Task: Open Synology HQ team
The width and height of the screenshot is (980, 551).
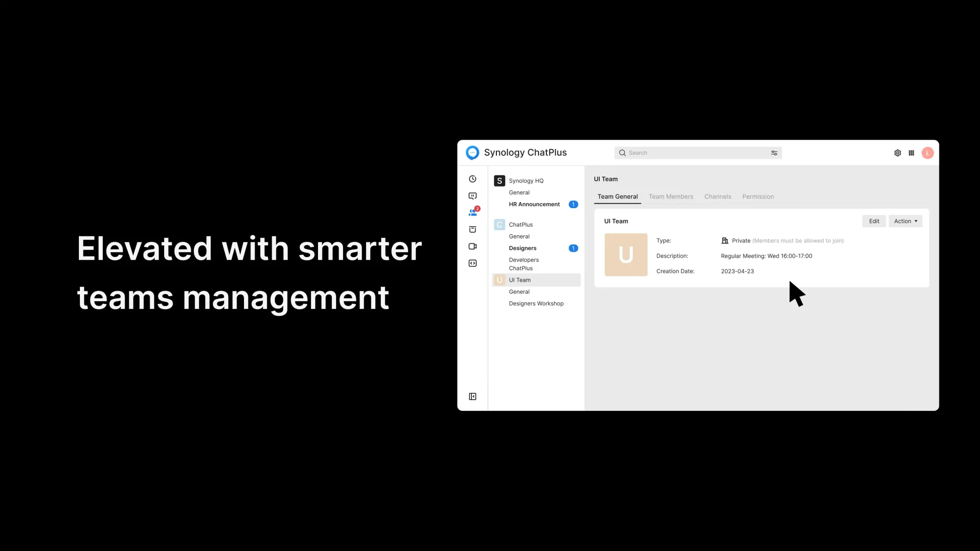Action: [x=526, y=181]
